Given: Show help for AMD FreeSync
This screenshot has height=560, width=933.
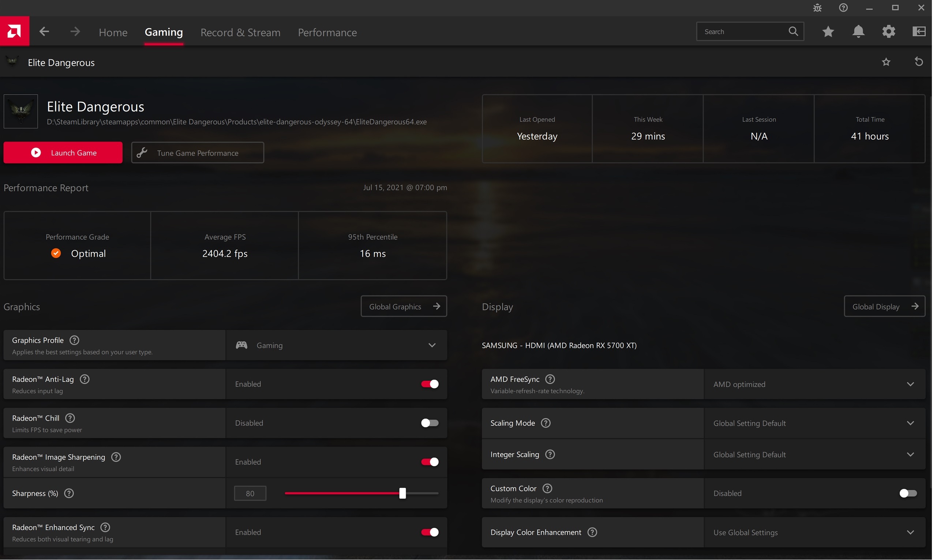Looking at the screenshot, I should pos(550,379).
